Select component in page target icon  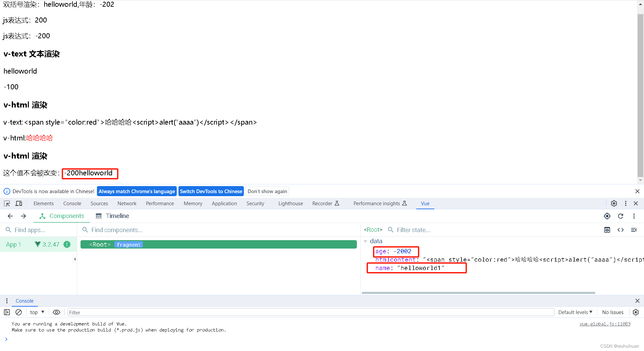click(607, 216)
